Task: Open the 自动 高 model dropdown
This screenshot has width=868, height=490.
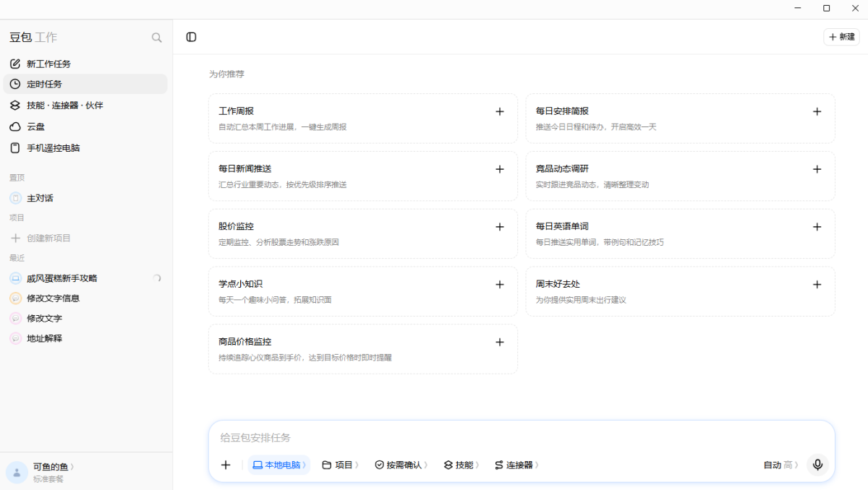Action: click(x=780, y=465)
